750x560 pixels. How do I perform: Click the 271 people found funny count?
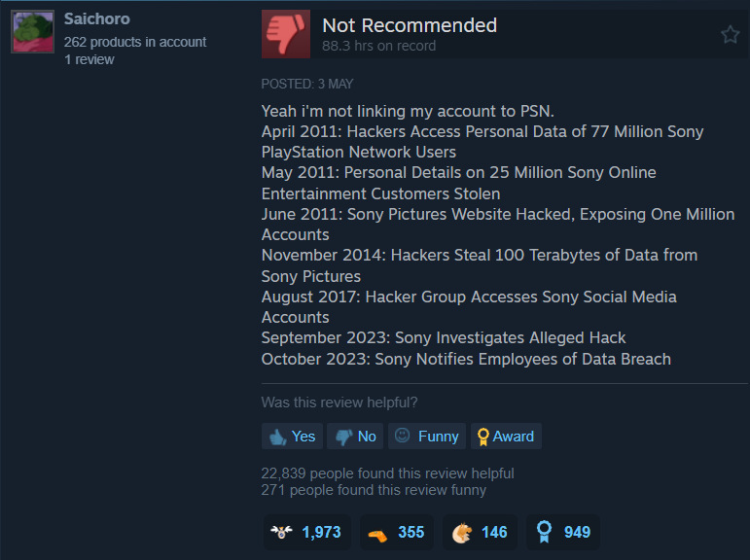coord(374,490)
